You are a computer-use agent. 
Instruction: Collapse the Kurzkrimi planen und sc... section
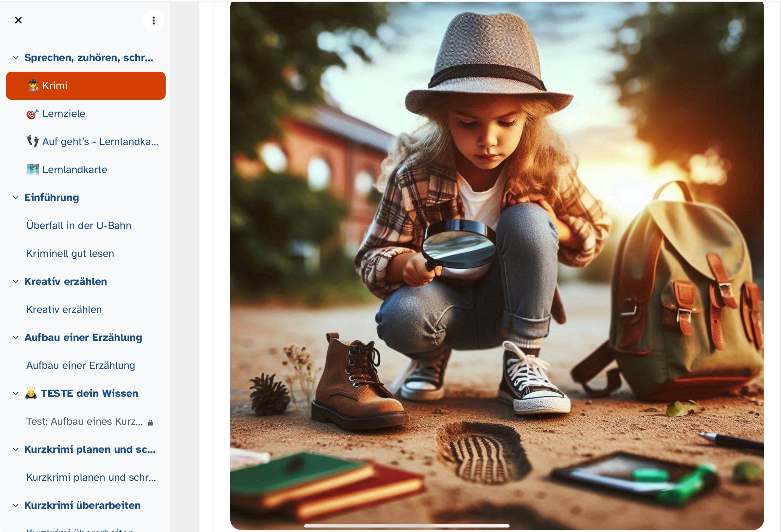(16, 449)
